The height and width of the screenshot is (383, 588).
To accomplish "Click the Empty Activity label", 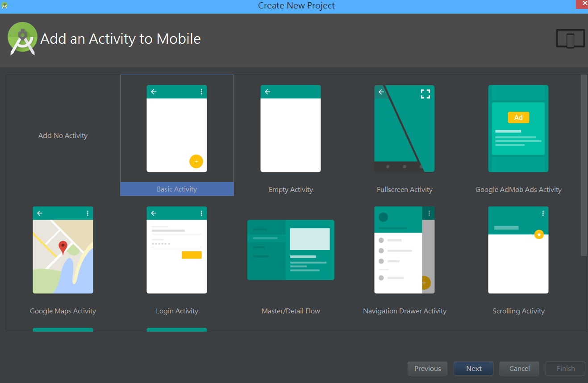I will [x=291, y=190].
